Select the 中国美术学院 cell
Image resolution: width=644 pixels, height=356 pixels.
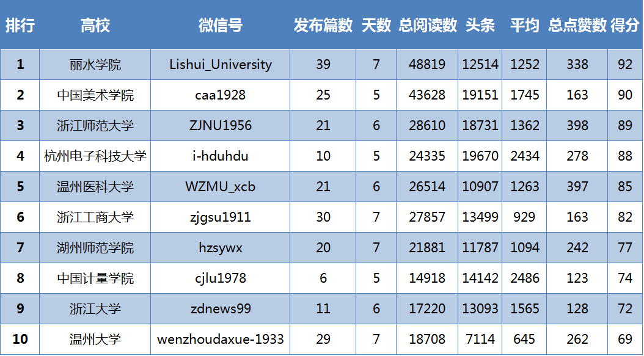click(95, 95)
